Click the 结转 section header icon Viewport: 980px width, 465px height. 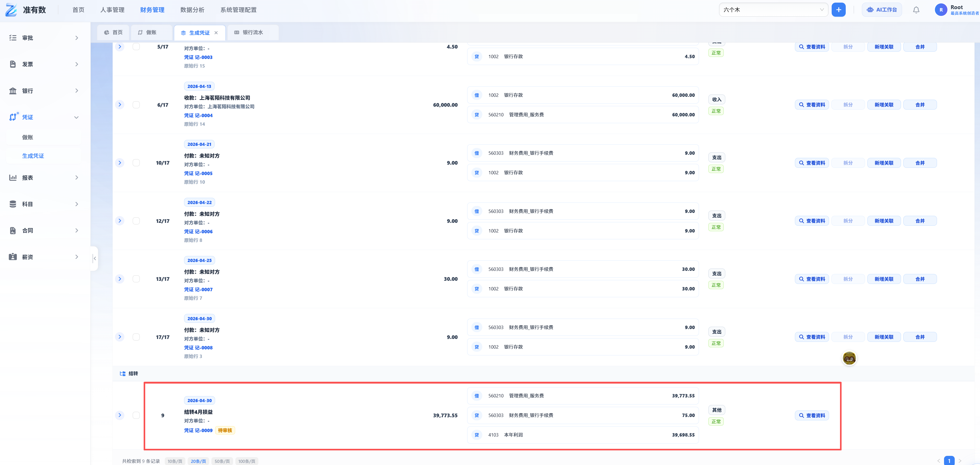coord(123,374)
